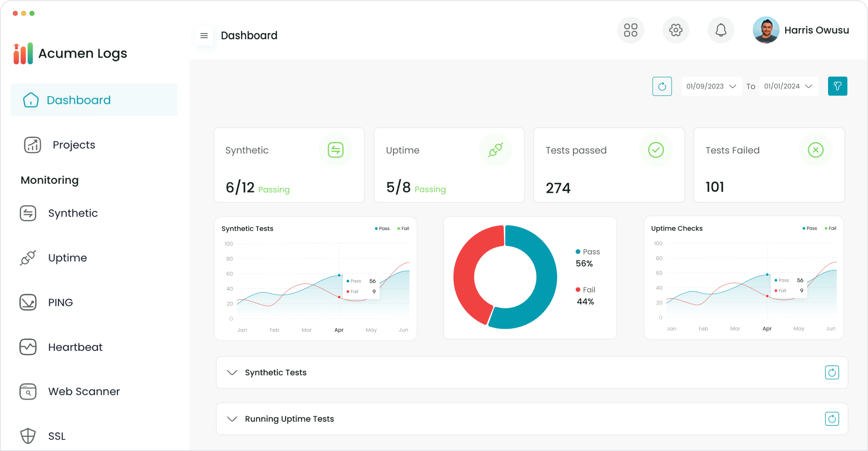Toggle Fail legend of donut chart
The width and height of the screenshot is (868, 451).
[585, 290]
